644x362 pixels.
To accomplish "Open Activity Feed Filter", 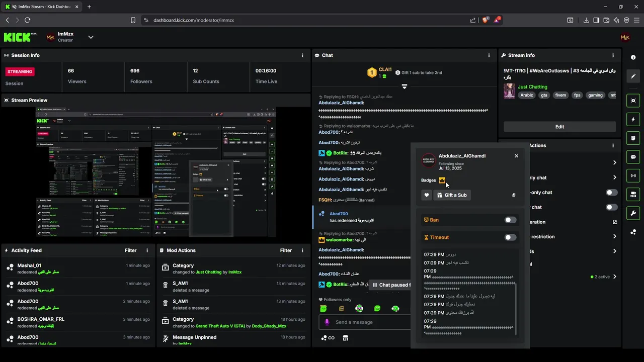I will [x=131, y=250].
